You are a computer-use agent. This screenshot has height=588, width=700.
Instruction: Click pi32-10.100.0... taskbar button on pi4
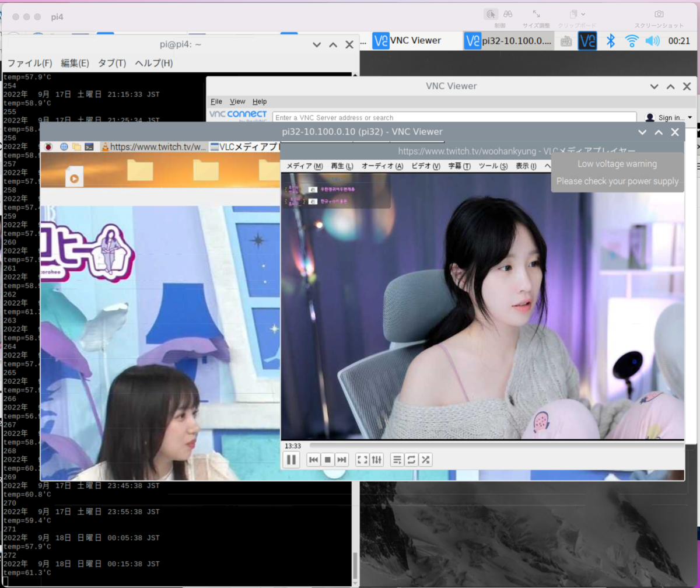click(508, 40)
